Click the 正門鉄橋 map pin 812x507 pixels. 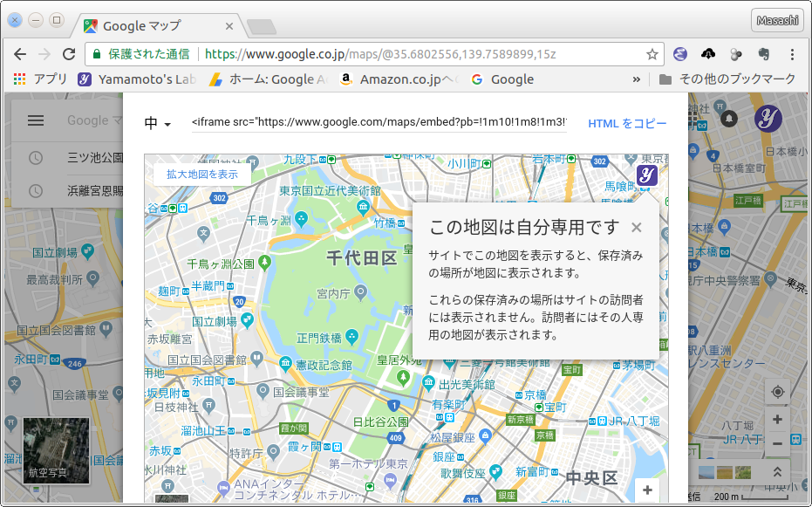[351, 337]
